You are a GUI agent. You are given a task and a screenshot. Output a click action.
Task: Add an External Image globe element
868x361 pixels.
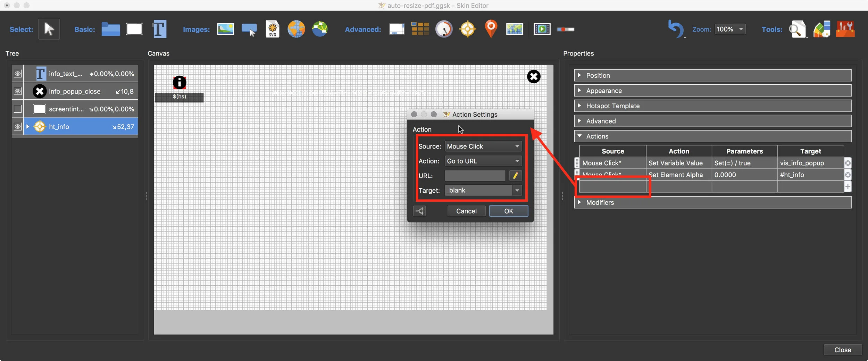pyautogui.click(x=296, y=29)
